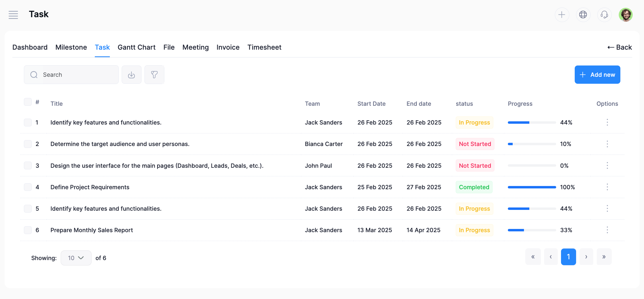Click the plus quick-add icon in header
The width and height of the screenshot is (644, 299).
(x=562, y=15)
